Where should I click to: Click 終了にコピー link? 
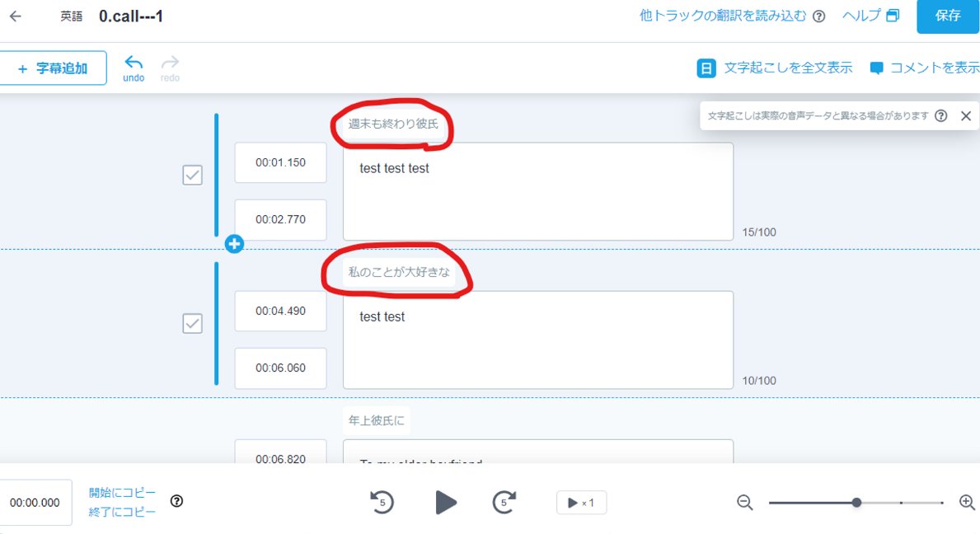122,512
